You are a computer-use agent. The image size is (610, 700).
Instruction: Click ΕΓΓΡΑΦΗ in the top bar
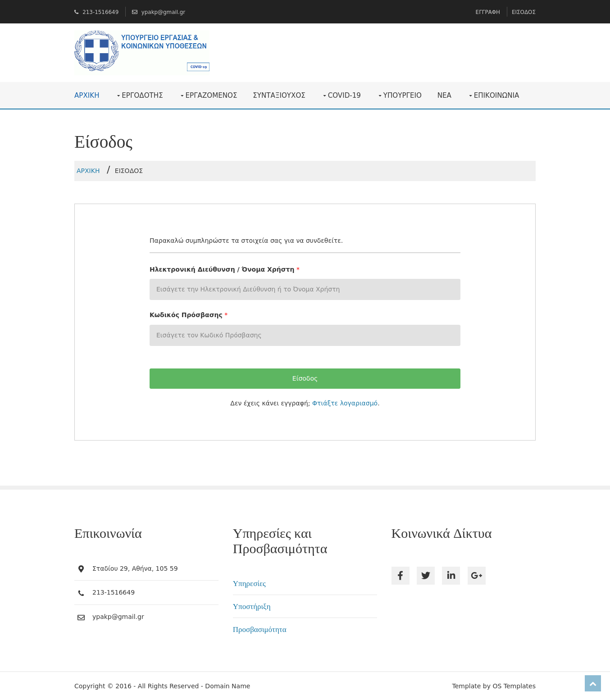coord(487,12)
